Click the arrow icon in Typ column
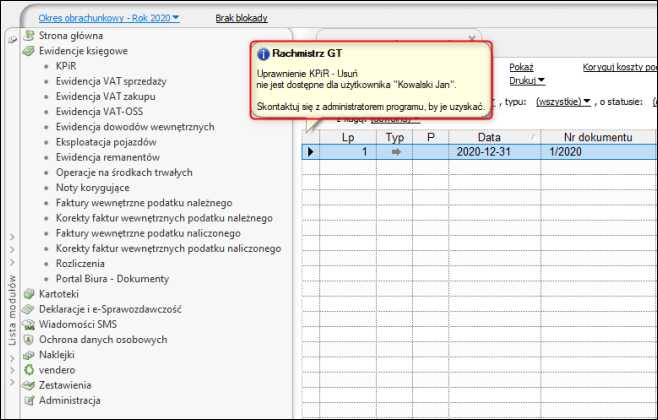The image size is (658, 420). pos(396,152)
